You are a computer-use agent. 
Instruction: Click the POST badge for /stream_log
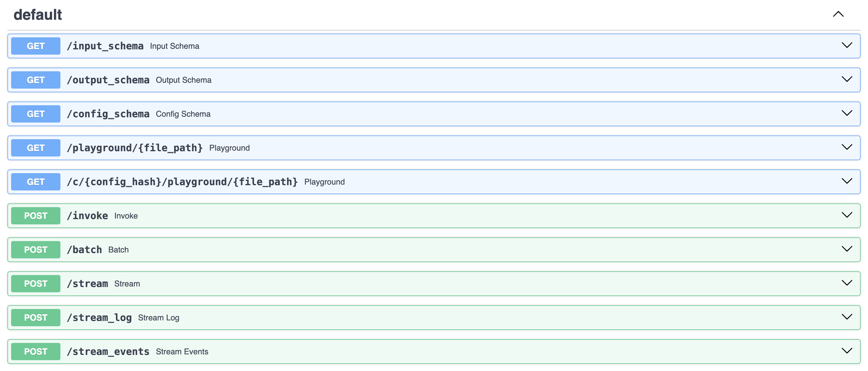tap(36, 318)
